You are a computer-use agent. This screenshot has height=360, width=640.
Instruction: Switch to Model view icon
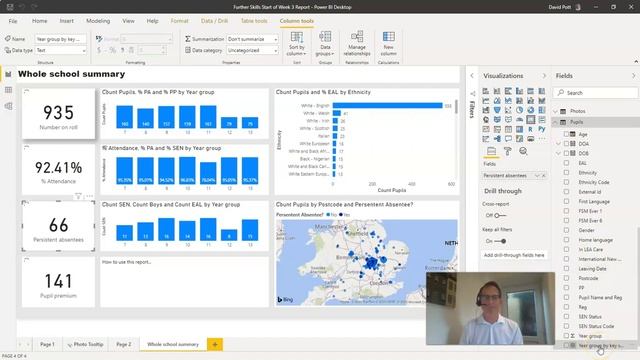coord(8,106)
